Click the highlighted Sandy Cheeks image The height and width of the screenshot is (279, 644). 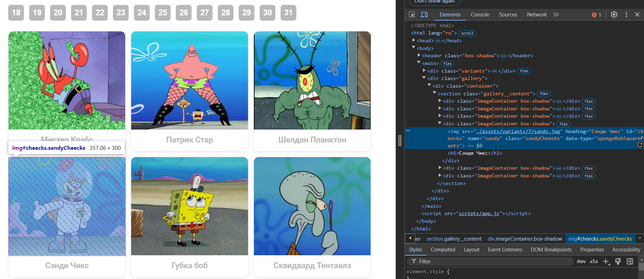67,206
